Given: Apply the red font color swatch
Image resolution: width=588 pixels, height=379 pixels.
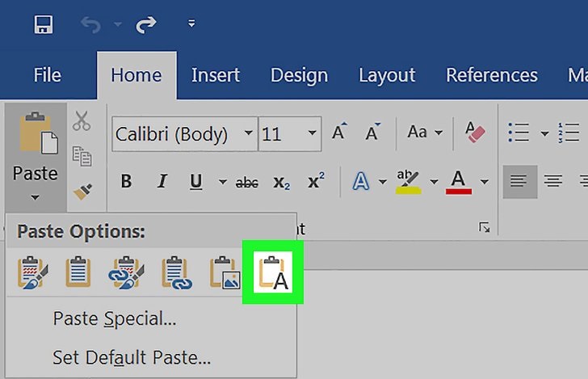Looking at the screenshot, I should tap(459, 182).
